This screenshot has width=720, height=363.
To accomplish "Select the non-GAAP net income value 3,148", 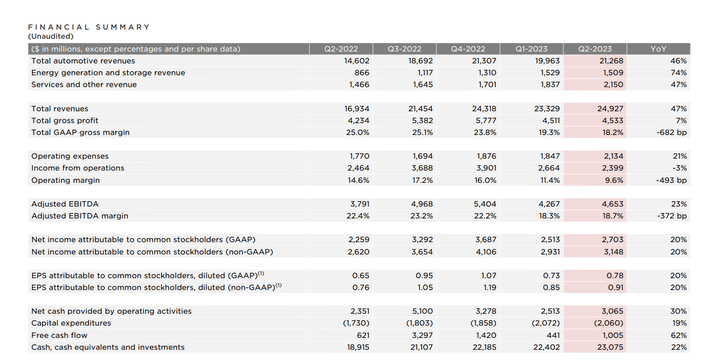I will coord(613,252).
